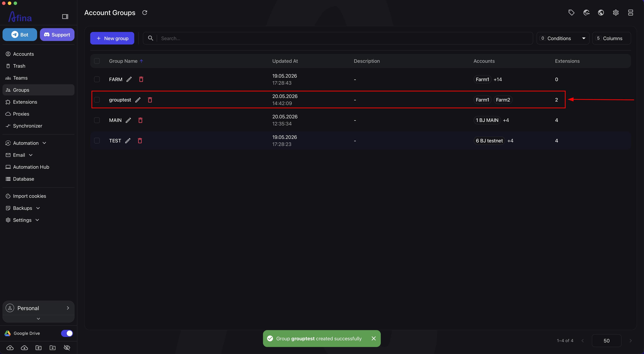The width and height of the screenshot is (644, 354).
Task: Sort by Group Name arrow
Action: point(141,61)
